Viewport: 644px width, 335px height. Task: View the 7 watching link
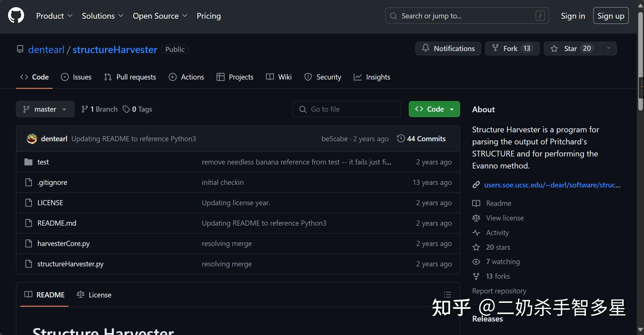pos(503,262)
